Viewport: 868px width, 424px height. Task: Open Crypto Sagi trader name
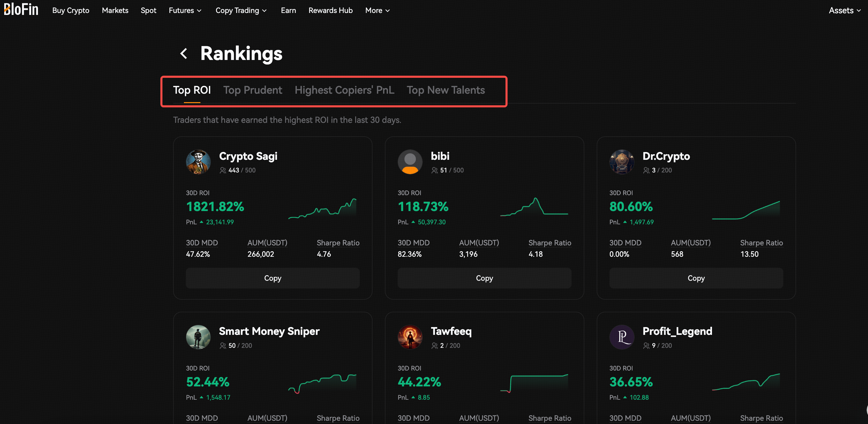[x=248, y=156]
